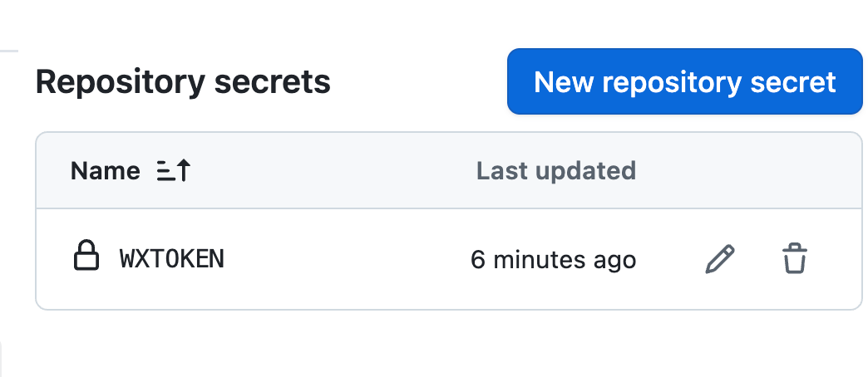The height and width of the screenshot is (377, 868).
Task: Open the editor for WXTOKEN using the pencil
Action: pyautogui.click(x=720, y=259)
